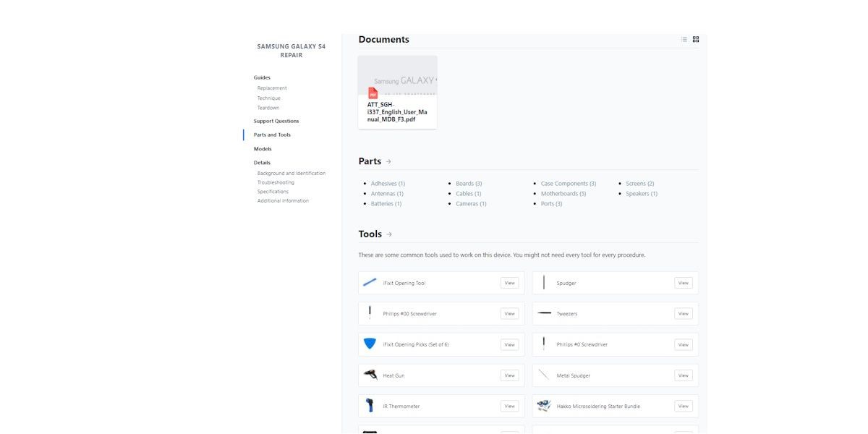Open the Screens (2) parts link

[640, 184]
